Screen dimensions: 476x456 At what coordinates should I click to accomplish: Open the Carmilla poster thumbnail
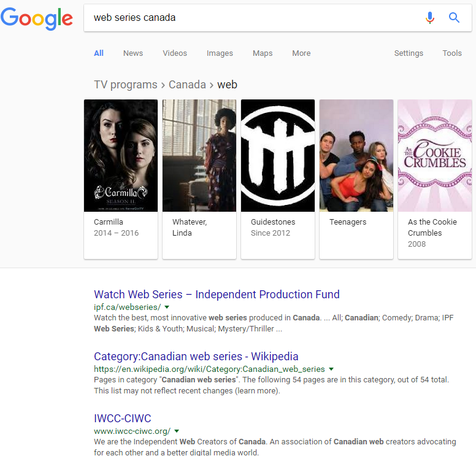(x=121, y=155)
